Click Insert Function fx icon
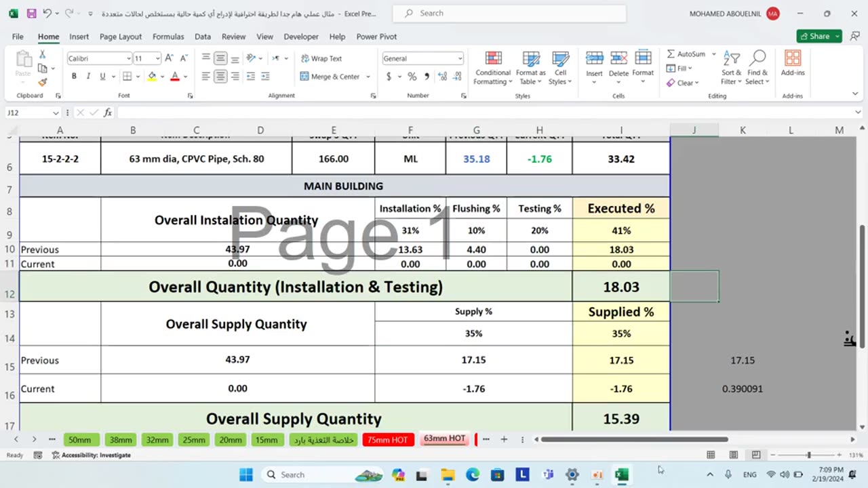Screen dimensions: 868x488 coord(108,113)
